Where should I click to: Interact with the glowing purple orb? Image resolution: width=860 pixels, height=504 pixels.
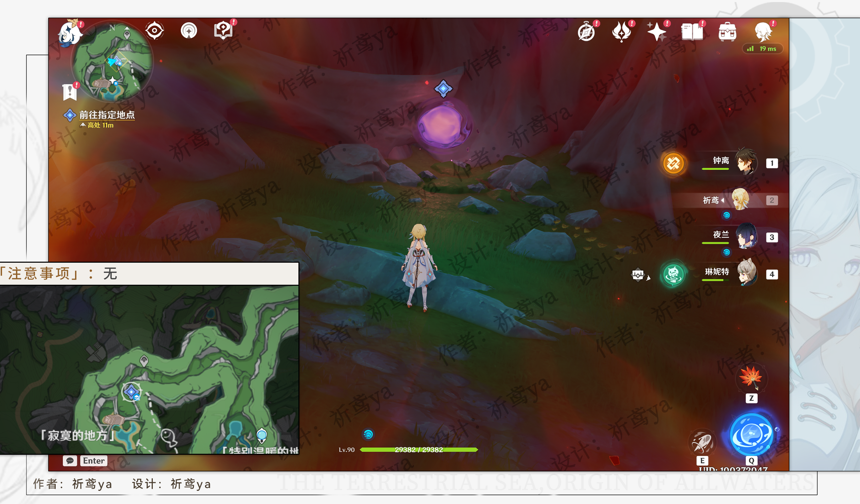[444, 126]
